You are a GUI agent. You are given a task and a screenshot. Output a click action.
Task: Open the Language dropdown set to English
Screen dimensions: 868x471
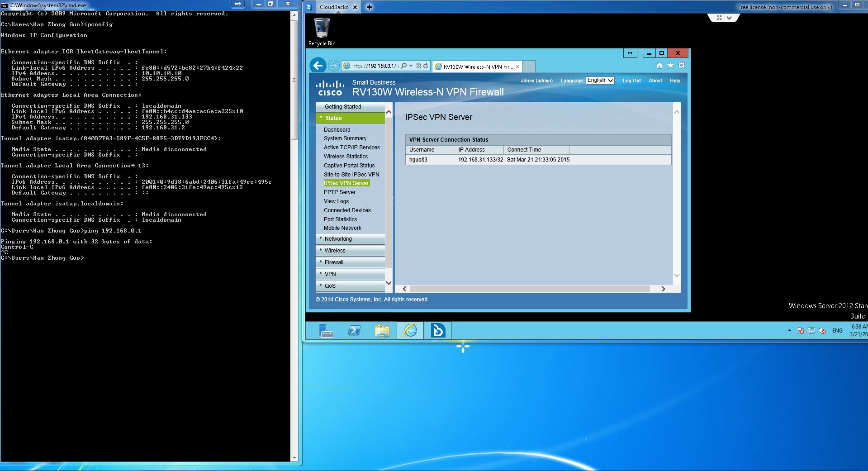600,80
